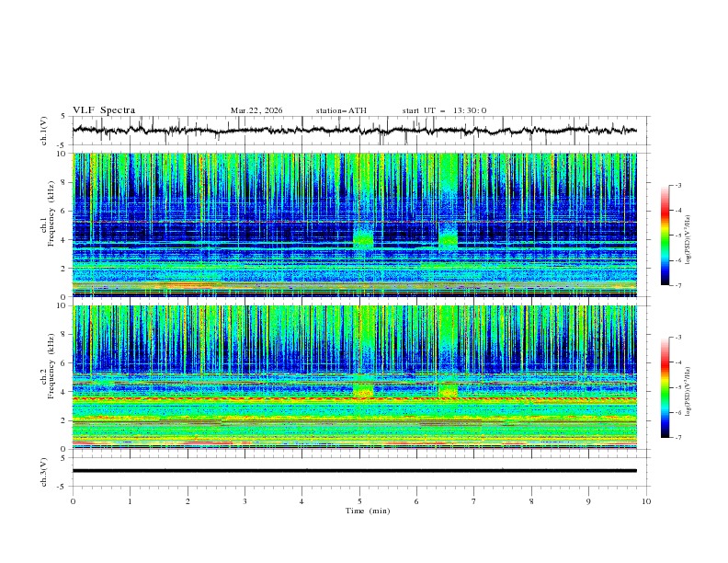Click the 'ch.1(V)' waveform axis label
The image size is (728, 563).
pyautogui.click(x=44, y=131)
